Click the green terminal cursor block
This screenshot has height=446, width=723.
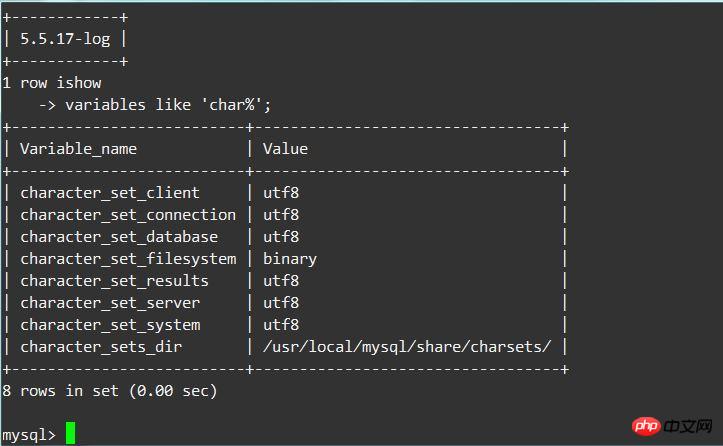click(70, 434)
